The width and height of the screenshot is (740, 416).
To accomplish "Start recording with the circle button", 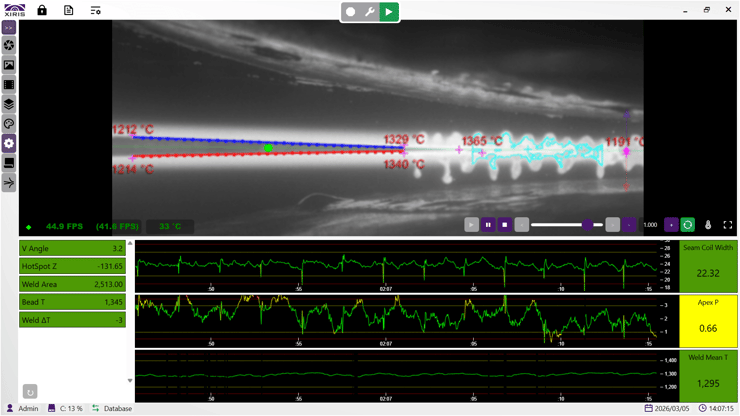I will tap(351, 12).
